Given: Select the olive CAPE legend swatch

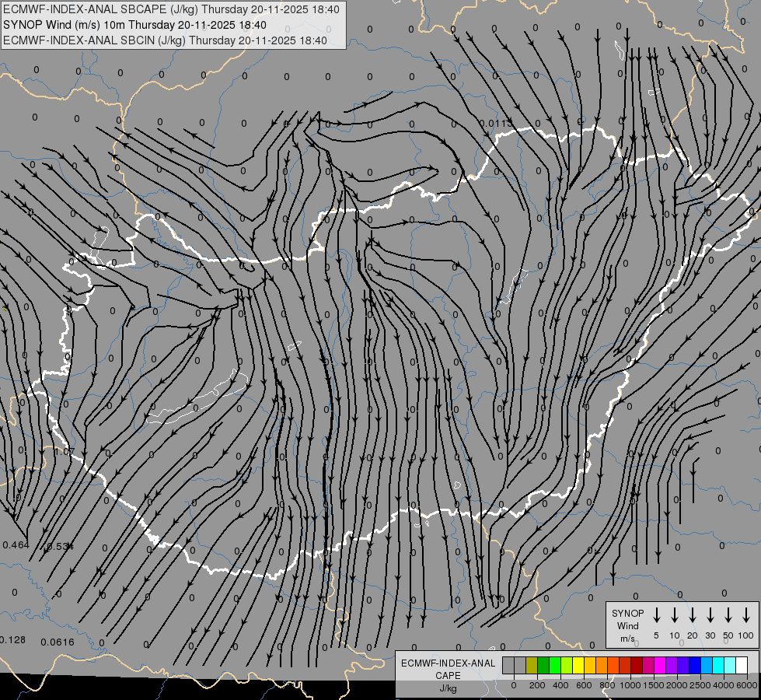Looking at the screenshot, I should [x=532, y=665].
